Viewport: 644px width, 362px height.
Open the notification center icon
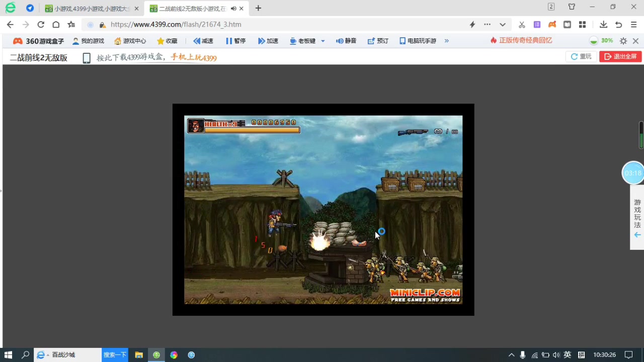628,355
